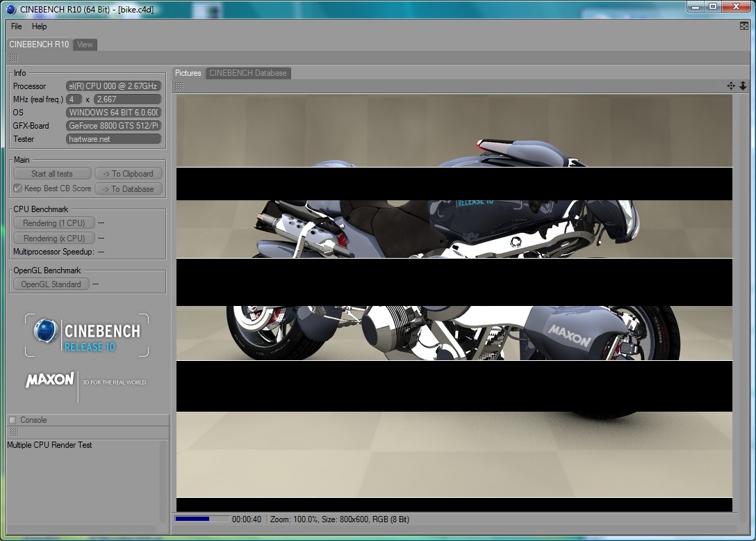756x541 pixels.
Task: Click the Multiple CPU Render Test text
Action: (x=49, y=445)
